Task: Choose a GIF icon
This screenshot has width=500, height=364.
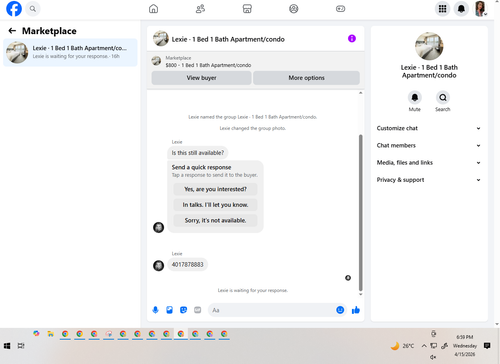Action: [x=198, y=310]
